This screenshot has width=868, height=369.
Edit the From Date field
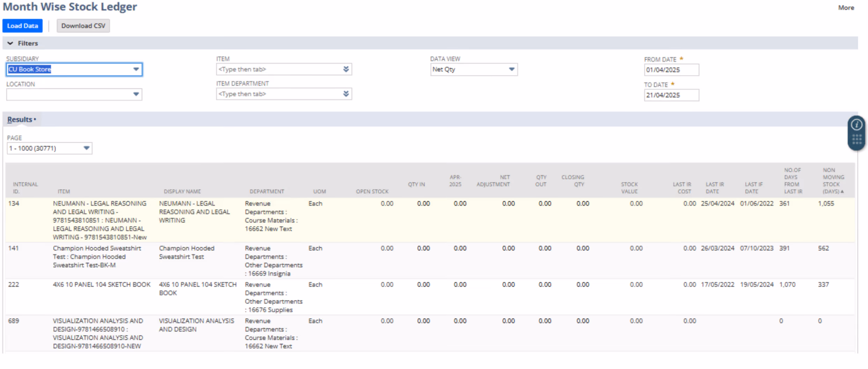(x=671, y=70)
